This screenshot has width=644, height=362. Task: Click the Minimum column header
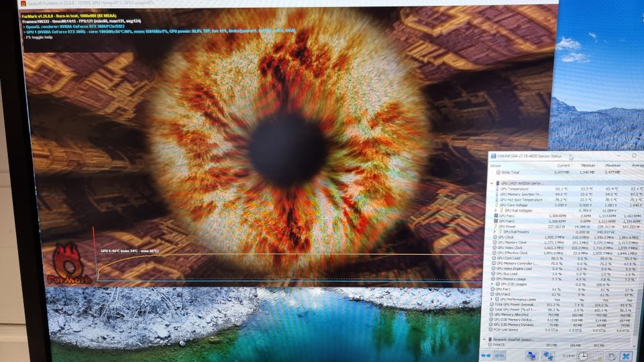click(588, 166)
